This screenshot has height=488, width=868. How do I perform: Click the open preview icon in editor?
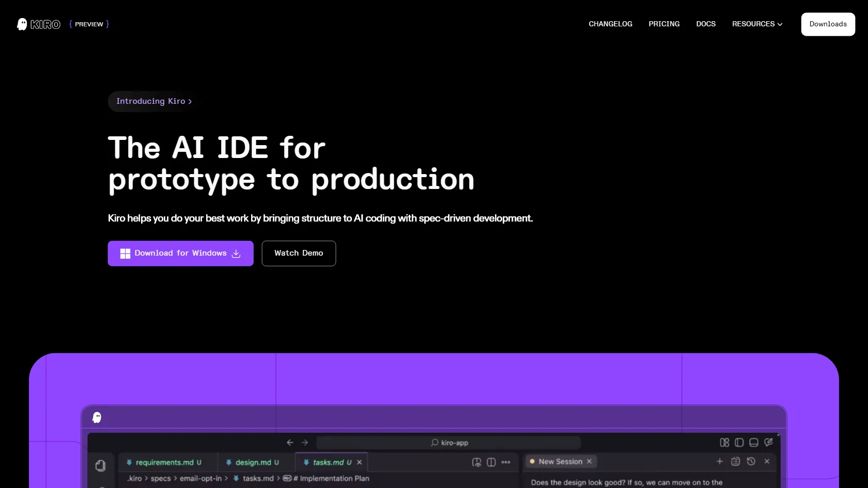476,462
